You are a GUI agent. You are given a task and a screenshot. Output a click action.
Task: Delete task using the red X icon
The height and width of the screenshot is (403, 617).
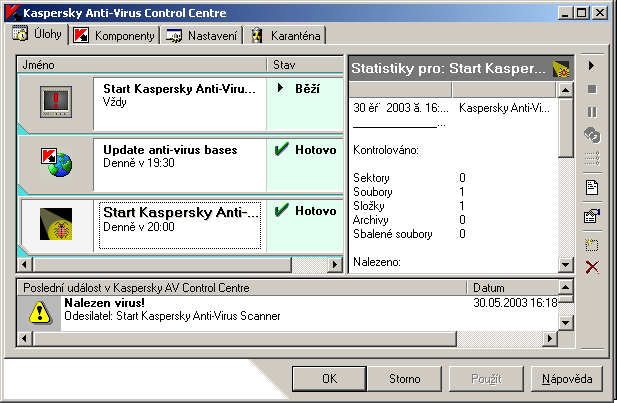click(x=592, y=268)
